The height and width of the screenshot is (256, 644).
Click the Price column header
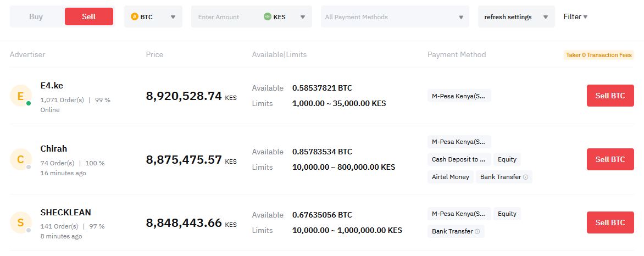pyautogui.click(x=154, y=54)
